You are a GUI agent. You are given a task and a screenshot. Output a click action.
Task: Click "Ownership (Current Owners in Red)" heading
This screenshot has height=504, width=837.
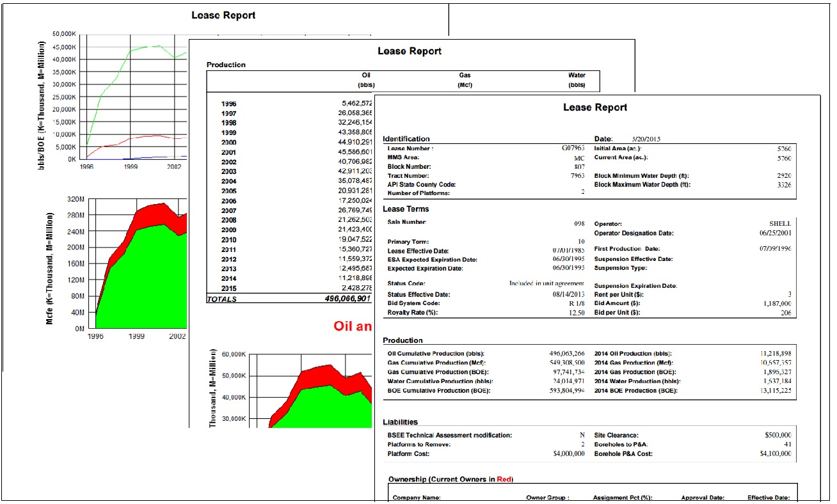(450, 479)
